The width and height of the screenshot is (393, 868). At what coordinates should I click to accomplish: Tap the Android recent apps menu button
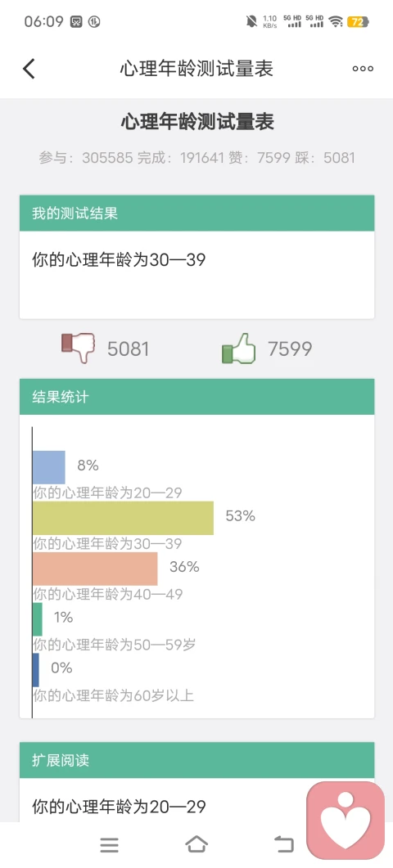[x=109, y=844]
